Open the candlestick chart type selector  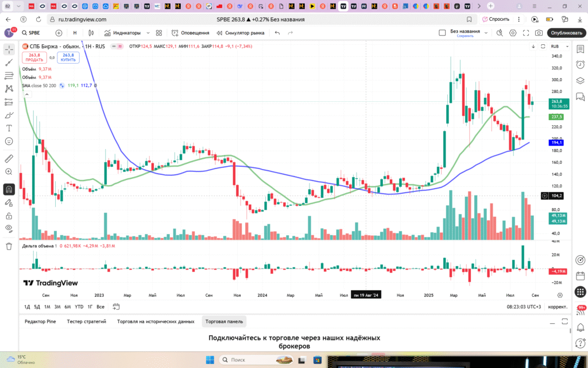(91, 33)
